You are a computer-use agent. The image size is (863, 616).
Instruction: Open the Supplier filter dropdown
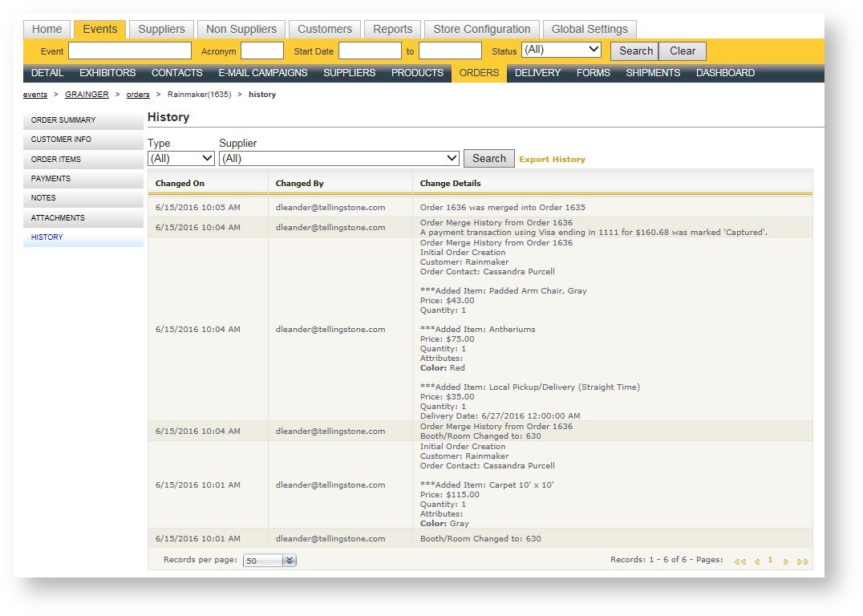coord(339,159)
